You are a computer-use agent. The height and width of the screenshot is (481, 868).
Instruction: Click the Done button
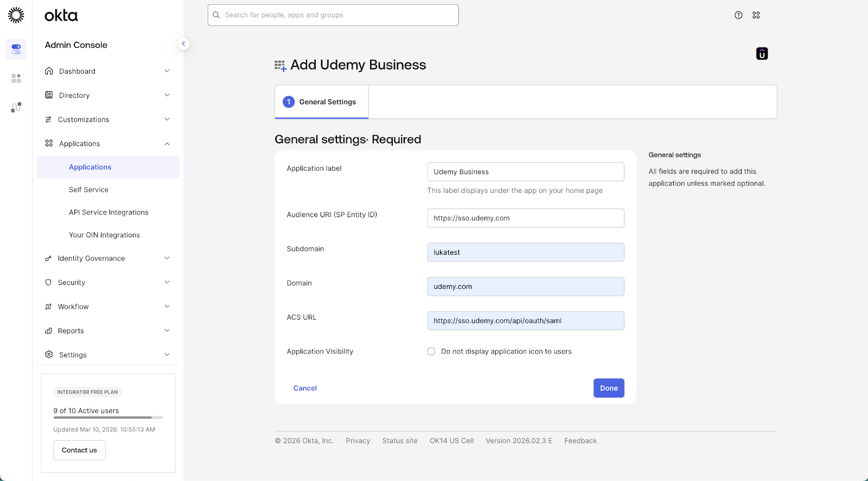609,388
